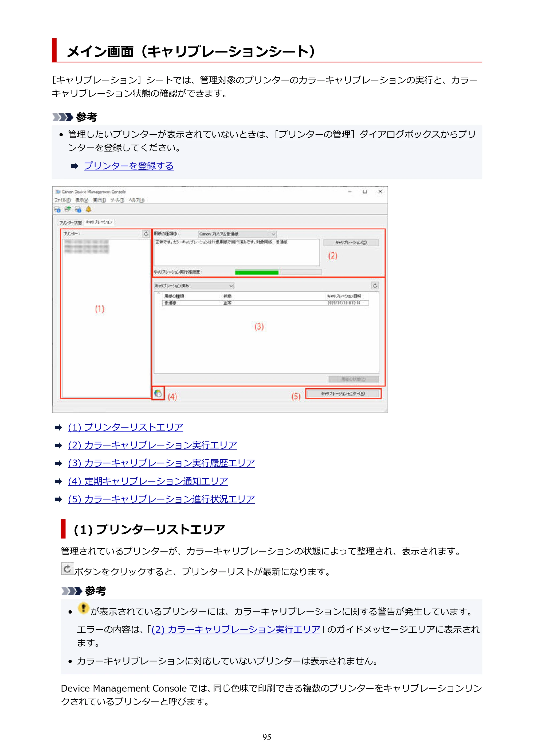Click the printer information toolbar icon
This screenshot has height=756, width=534.
[78, 209]
